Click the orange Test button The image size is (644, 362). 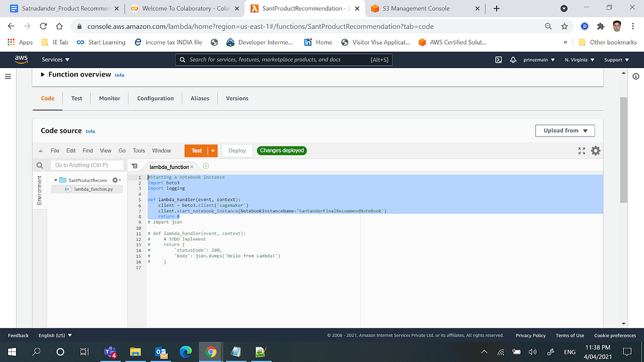(x=196, y=151)
